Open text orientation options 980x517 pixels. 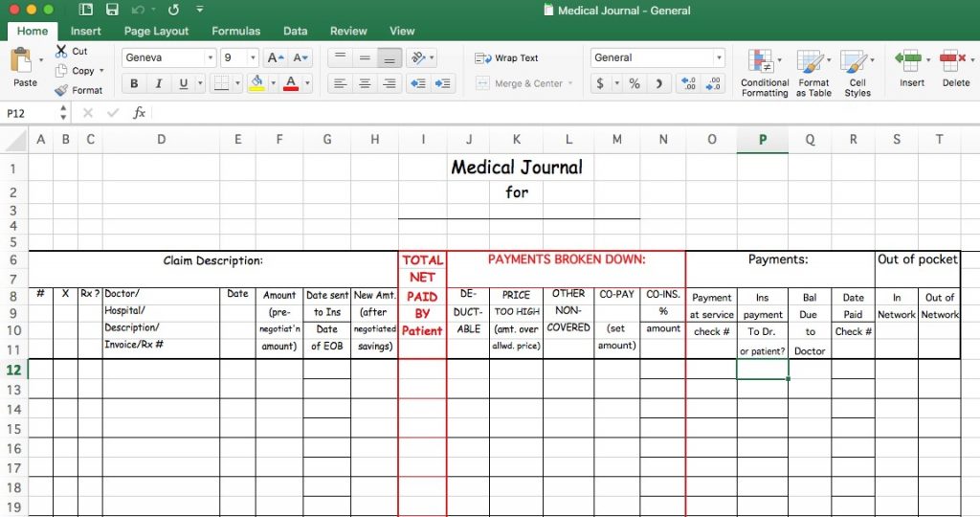pos(422,57)
